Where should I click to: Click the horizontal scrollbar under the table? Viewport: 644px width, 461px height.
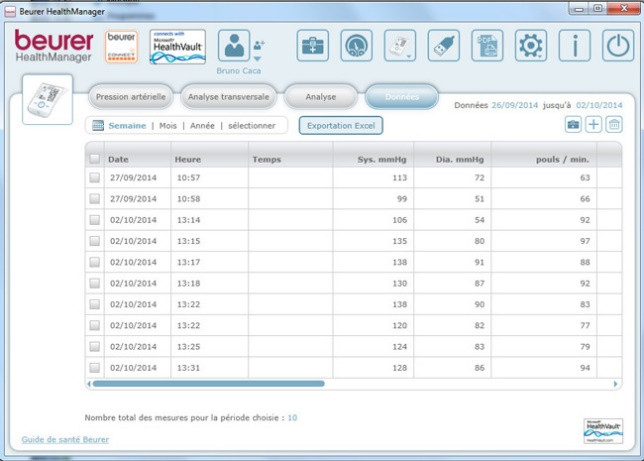point(207,383)
